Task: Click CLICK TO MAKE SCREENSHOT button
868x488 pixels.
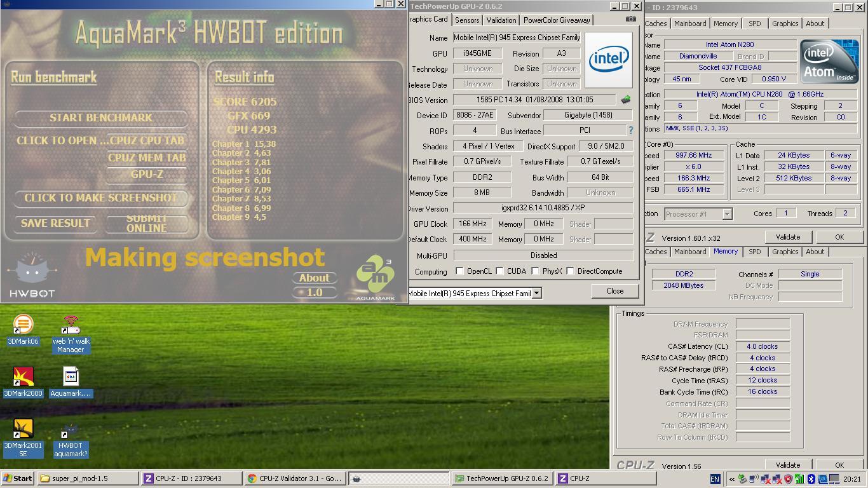Action: pos(101,198)
